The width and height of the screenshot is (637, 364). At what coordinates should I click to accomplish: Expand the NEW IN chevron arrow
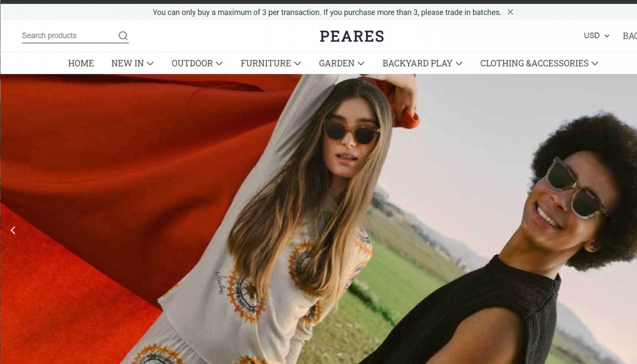tap(150, 64)
